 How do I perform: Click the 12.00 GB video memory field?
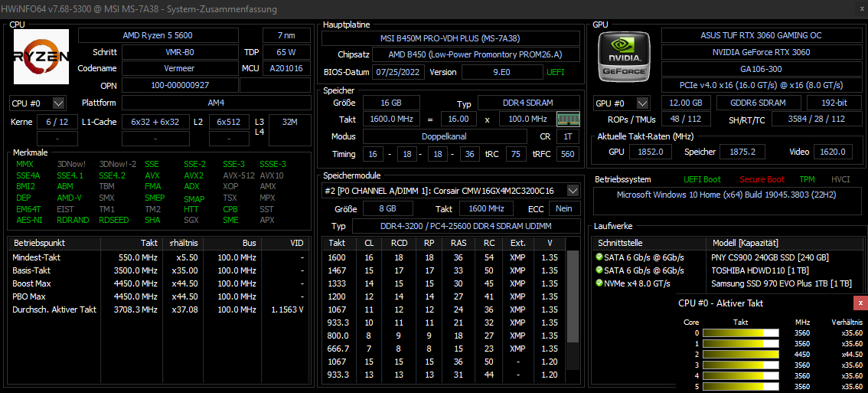[x=686, y=103]
